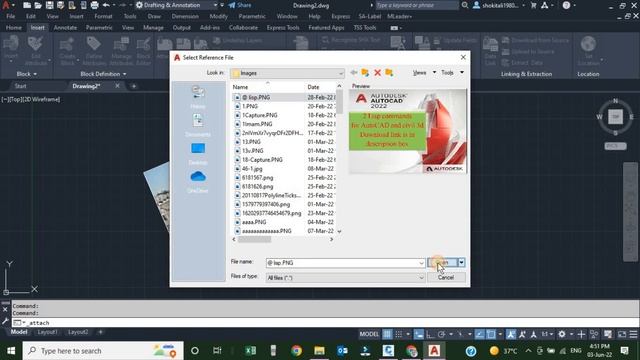
Task: Open OneDrive location in places sidebar
Action: coord(198,182)
